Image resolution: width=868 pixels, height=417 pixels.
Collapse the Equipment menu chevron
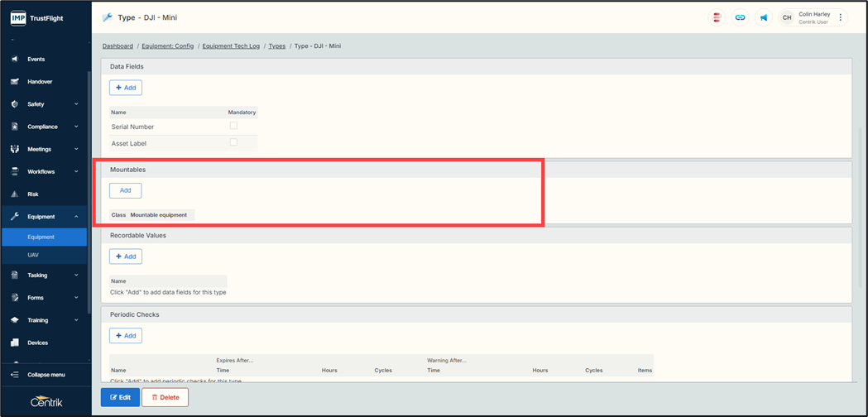[76, 217]
